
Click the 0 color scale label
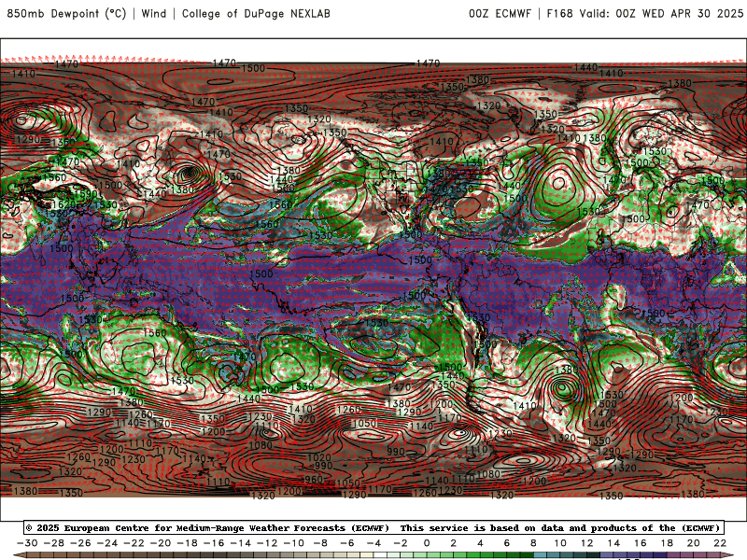click(427, 543)
